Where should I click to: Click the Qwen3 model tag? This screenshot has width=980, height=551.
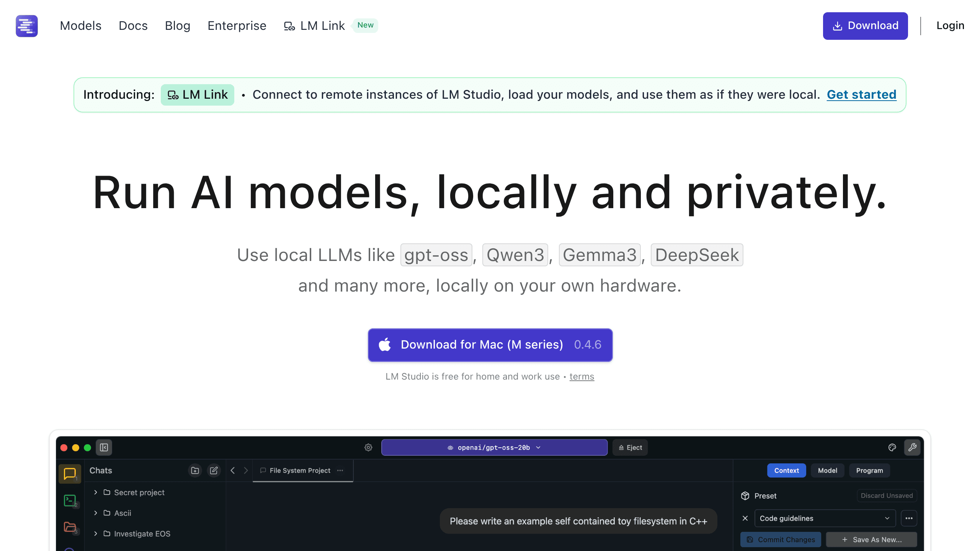tap(515, 255)
